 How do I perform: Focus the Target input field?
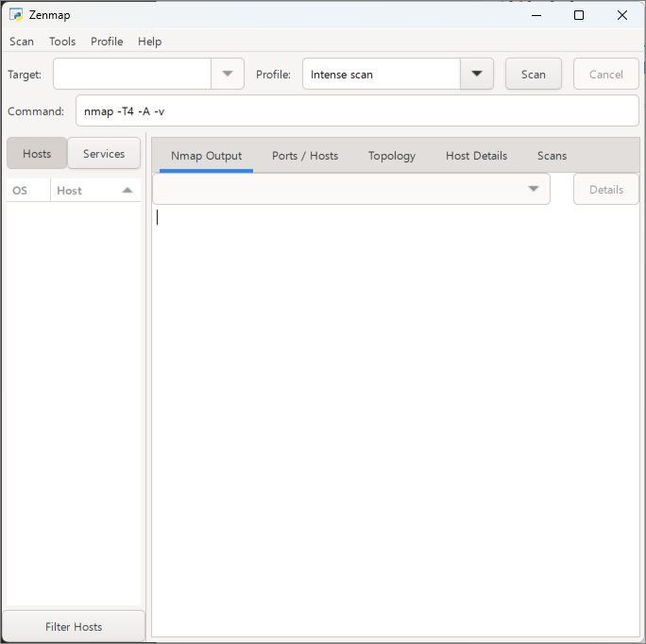click(x=132, y=74)
